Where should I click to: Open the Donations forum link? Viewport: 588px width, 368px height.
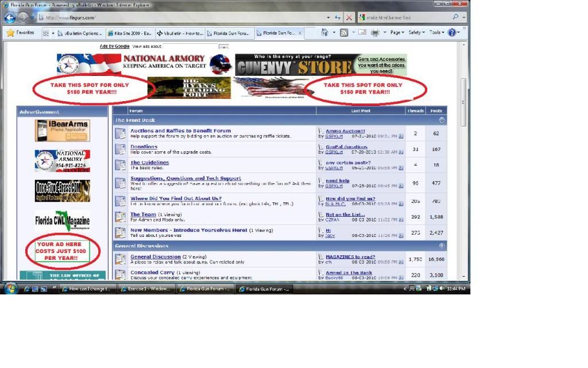(144, 147)
